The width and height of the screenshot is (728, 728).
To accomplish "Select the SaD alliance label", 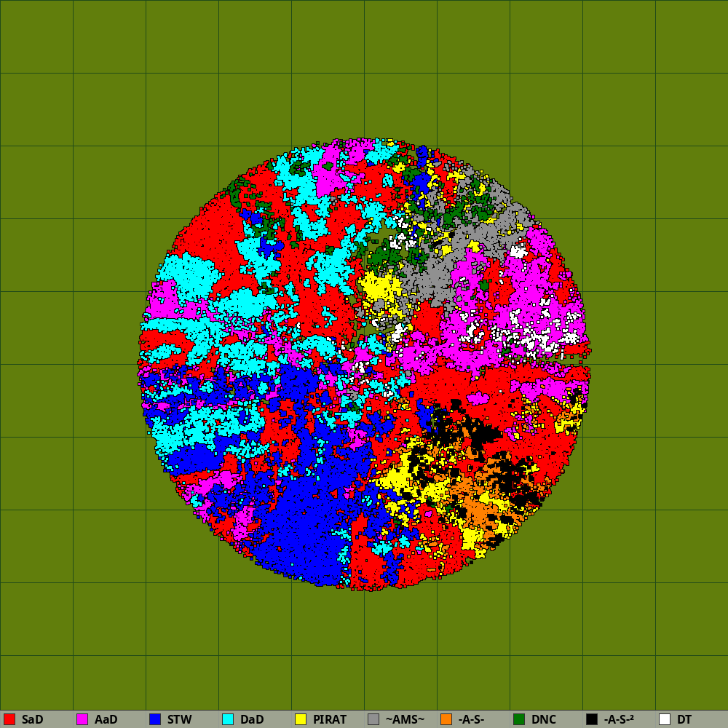I will 33,719.
